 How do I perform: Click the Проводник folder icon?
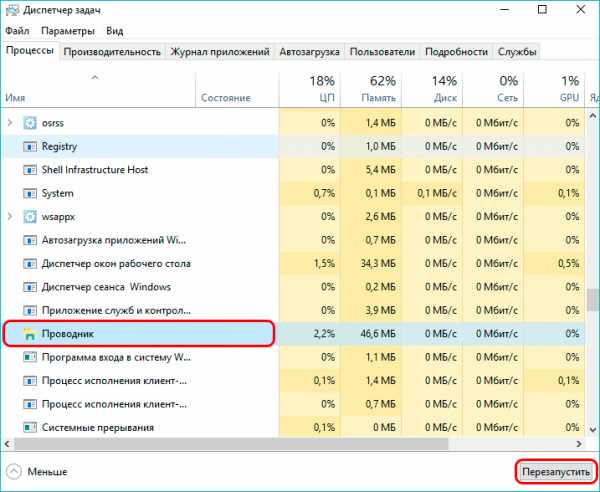30,334
